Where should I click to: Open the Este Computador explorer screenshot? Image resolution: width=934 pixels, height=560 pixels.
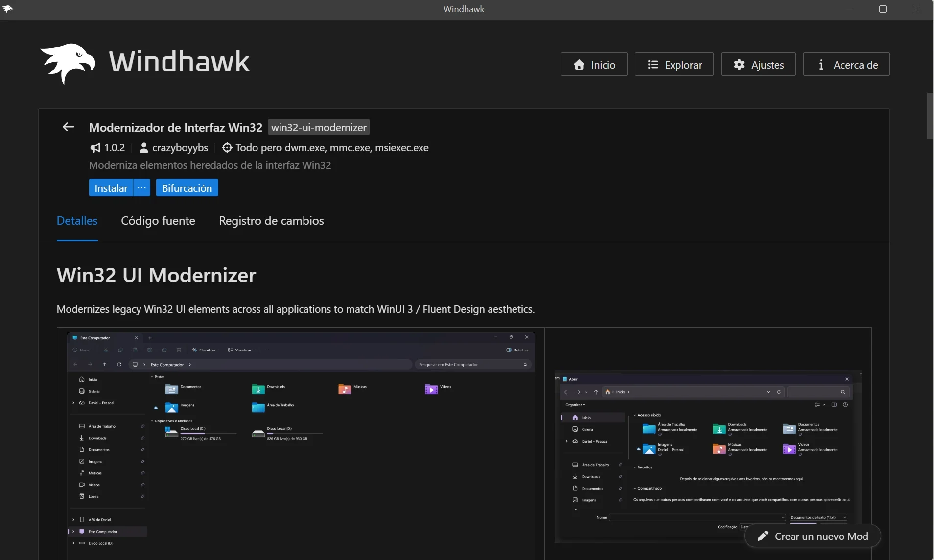tap(301, 445)
